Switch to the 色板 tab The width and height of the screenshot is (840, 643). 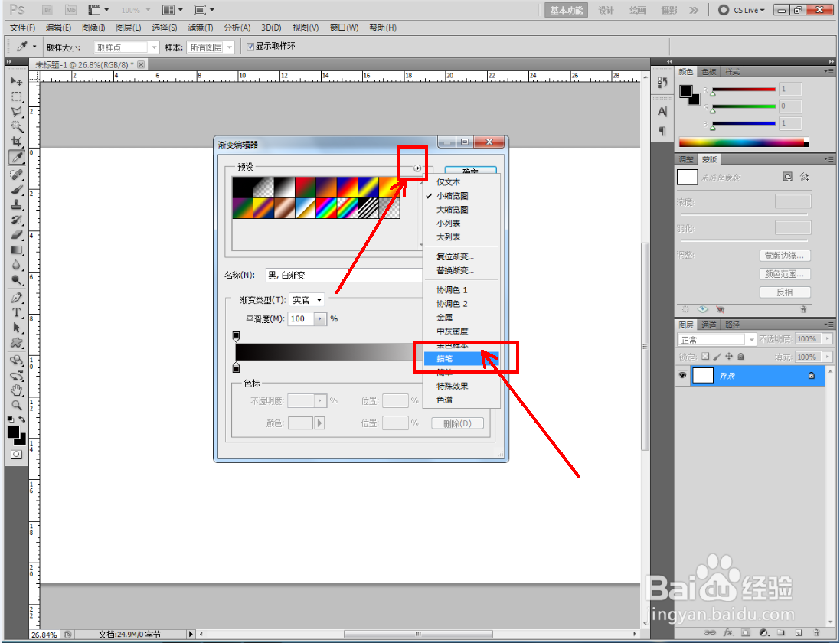coord(709,72)
